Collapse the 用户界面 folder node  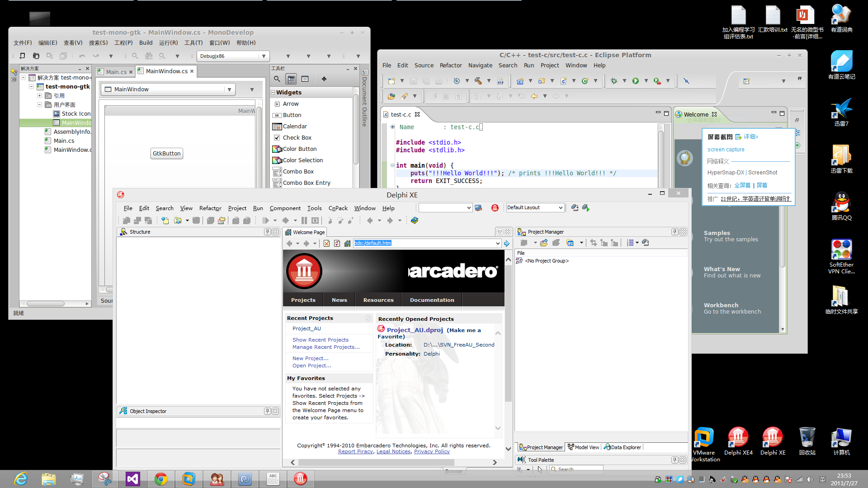click(39, 105)
